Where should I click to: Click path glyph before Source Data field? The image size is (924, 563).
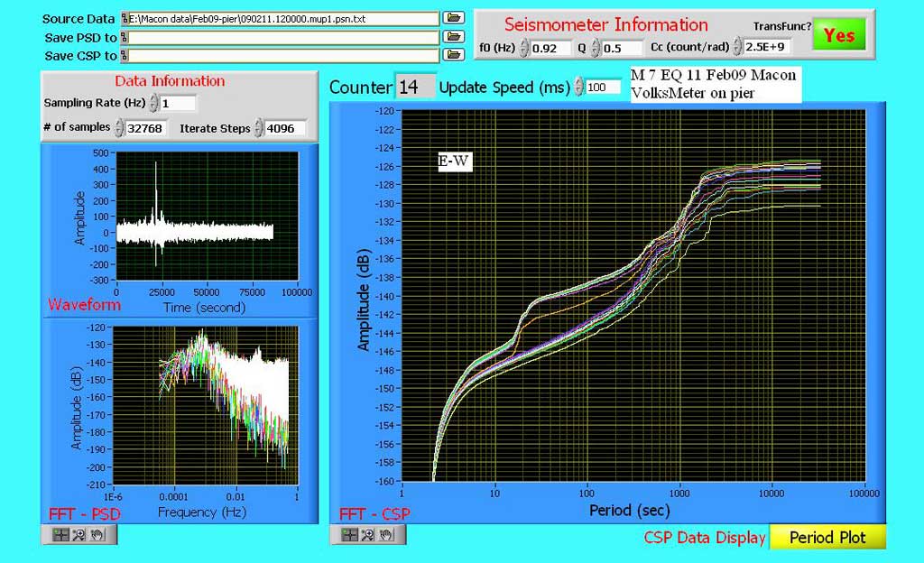pyautogui.click(x=125, y=19)
